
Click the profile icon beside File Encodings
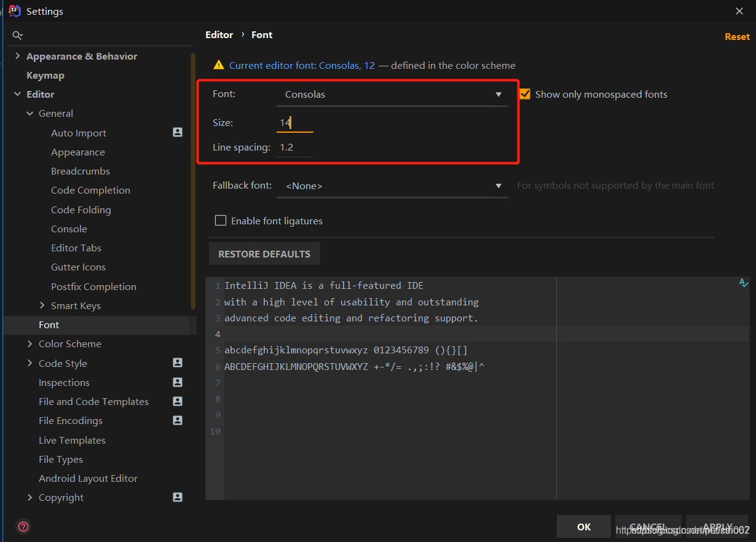178,420
